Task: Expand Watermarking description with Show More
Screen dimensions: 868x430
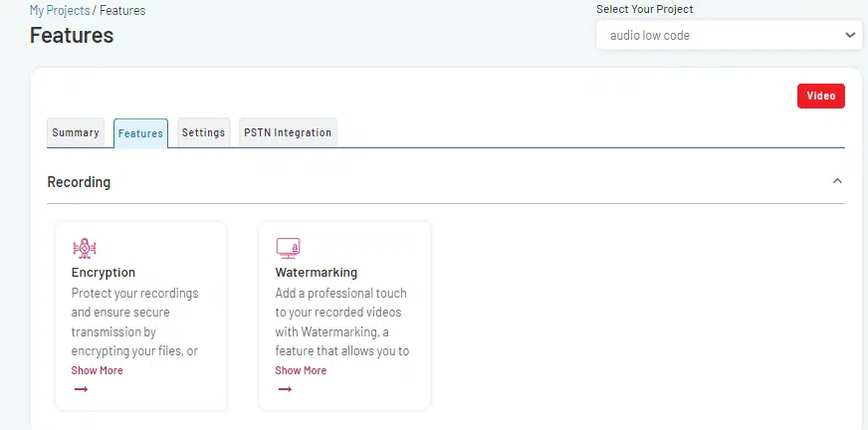Action: click(301, 370)
